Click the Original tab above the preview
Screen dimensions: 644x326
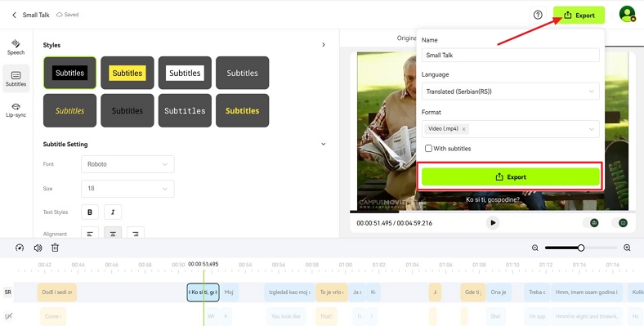point(407,38)
